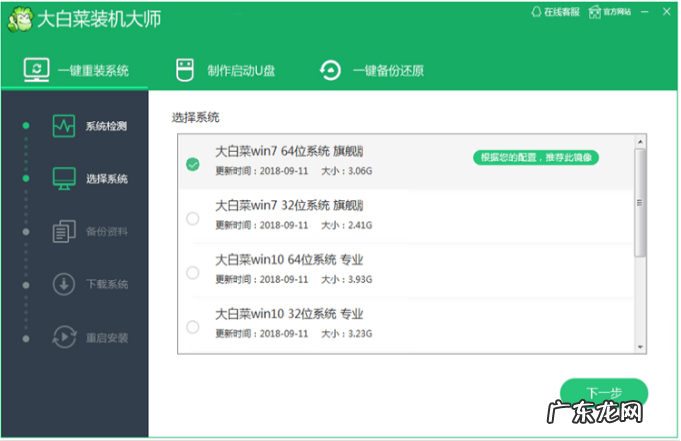
Task: Click the 选择系统 heading above the list
Action: (195, 117)
